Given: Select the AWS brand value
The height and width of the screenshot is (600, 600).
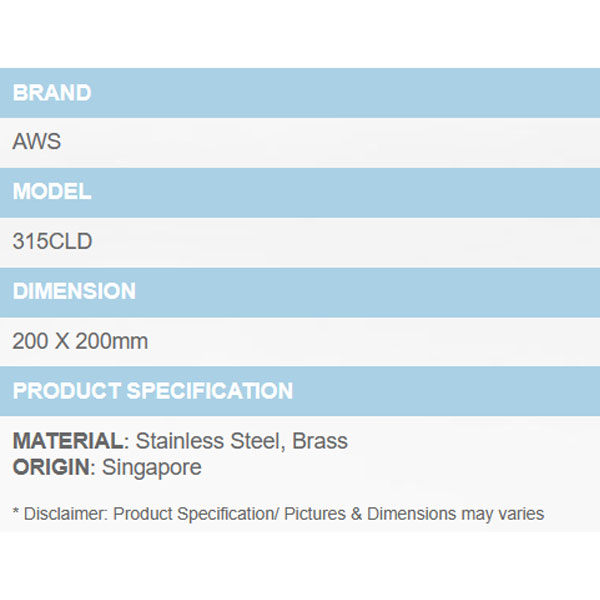Looking at the screenshot, I should 37,142.
